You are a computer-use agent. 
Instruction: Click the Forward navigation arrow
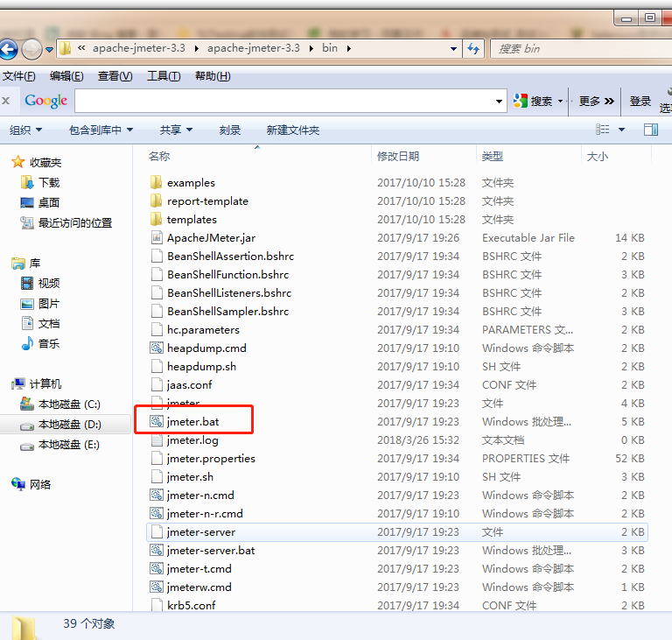coord(31,49)
